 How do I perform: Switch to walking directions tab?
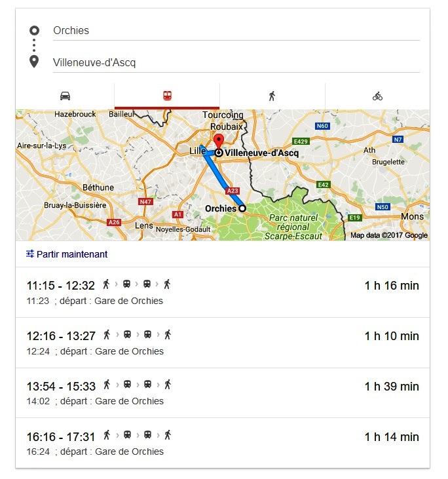(272, 96)
